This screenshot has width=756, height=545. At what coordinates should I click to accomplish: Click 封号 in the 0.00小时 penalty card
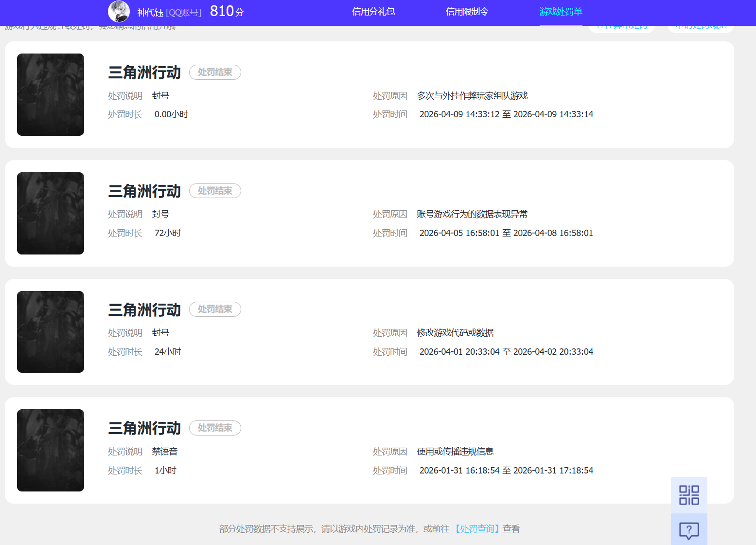(160, 96)
